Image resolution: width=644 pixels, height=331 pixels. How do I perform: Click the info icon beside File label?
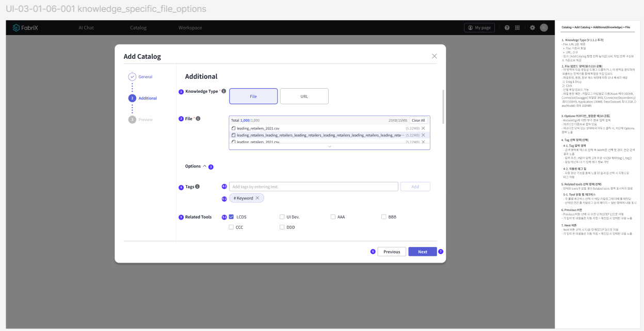198,119
